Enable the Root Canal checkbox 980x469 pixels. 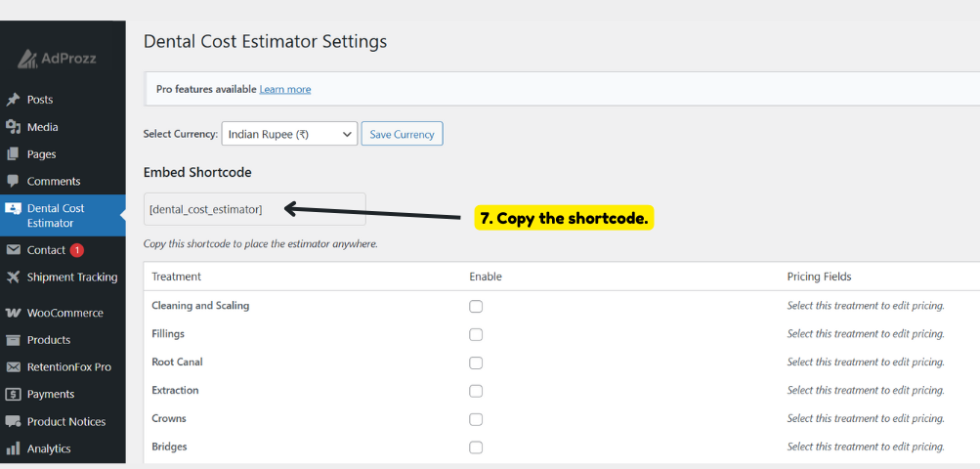click(x=476, y=362)
